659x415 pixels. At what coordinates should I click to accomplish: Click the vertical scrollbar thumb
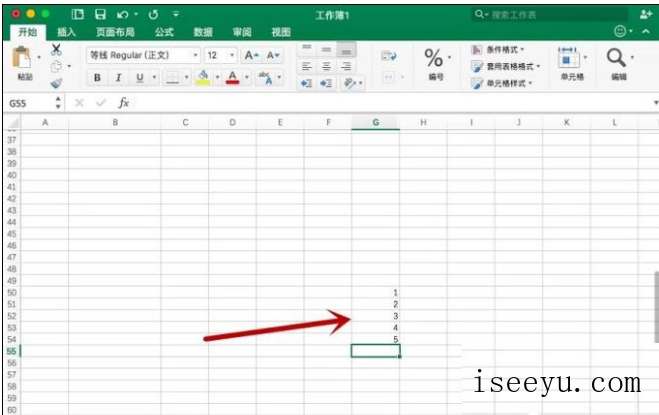(656, 307)
